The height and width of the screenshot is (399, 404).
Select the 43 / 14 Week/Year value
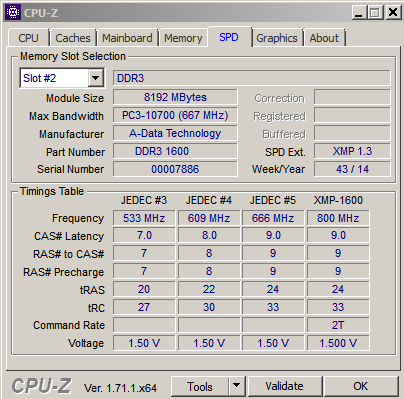tap(352, 169)
